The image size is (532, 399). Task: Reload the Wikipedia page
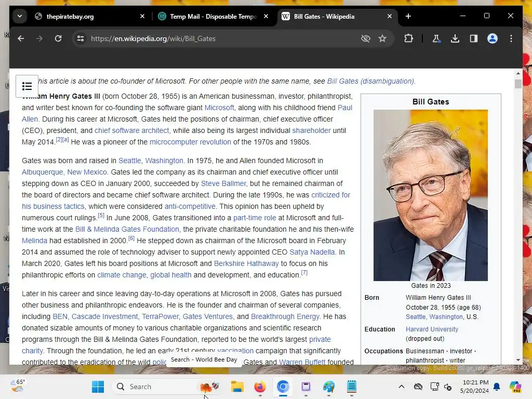[58, 38]
